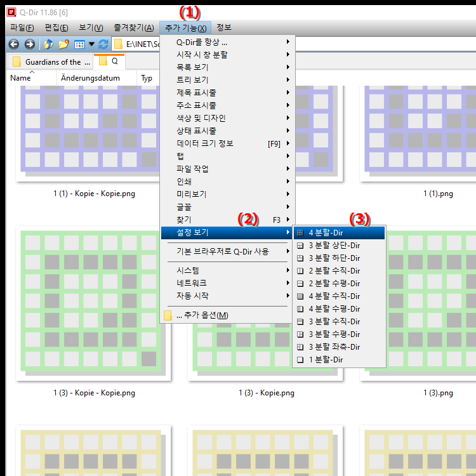Expand view mode dropdown arrow
The width and height of the screenshot is (476, 476).
[91, 44]
